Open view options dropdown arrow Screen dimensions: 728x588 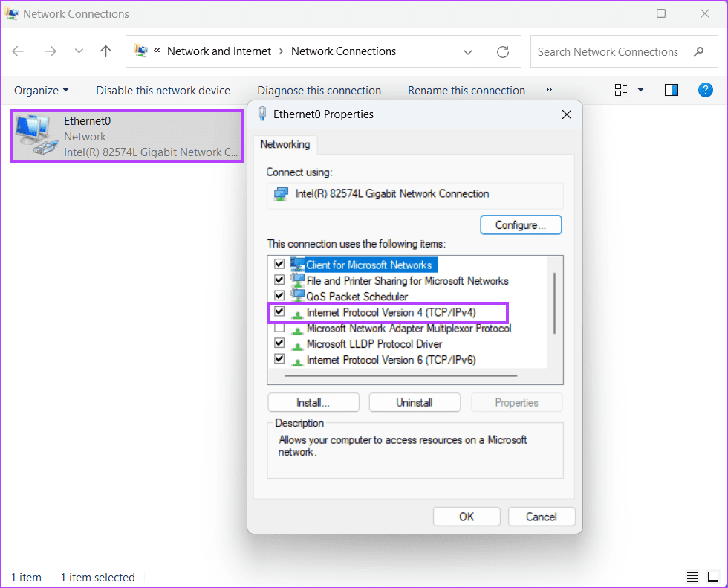[640, 90]
